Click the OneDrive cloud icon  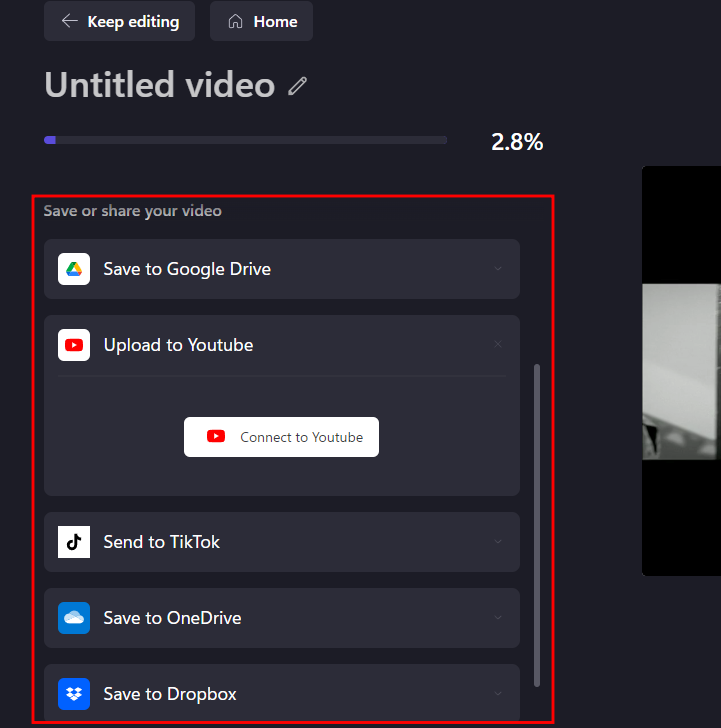coord(74,618)
